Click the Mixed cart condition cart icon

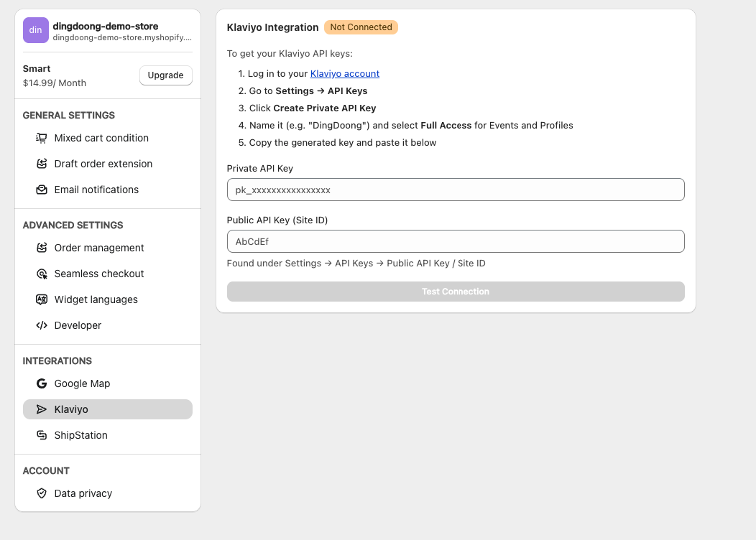click(x=42, y=139)
